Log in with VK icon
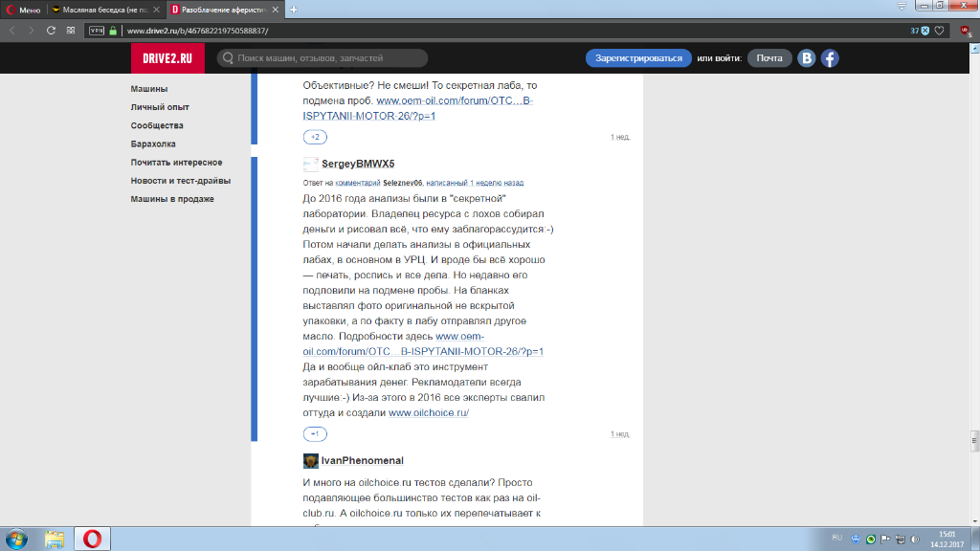The width and height of the screenshot is (980, 551). point(806,58)
